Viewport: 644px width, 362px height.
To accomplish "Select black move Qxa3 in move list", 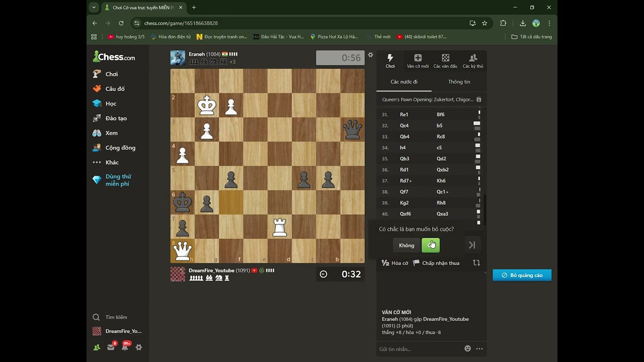I will 443,214.
